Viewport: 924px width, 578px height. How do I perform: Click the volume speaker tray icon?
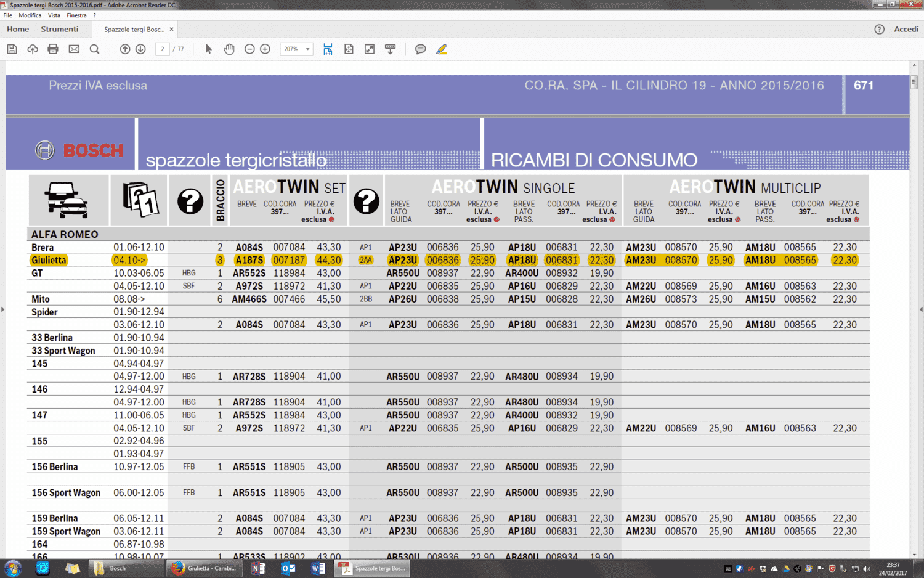867,569
